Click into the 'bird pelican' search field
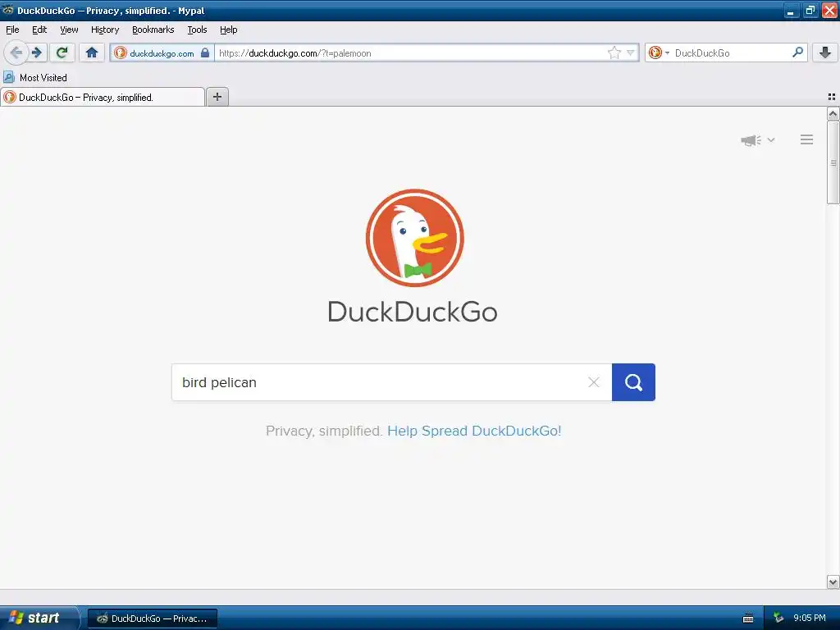Screen dimensions: 840x630 click(381, 382)
